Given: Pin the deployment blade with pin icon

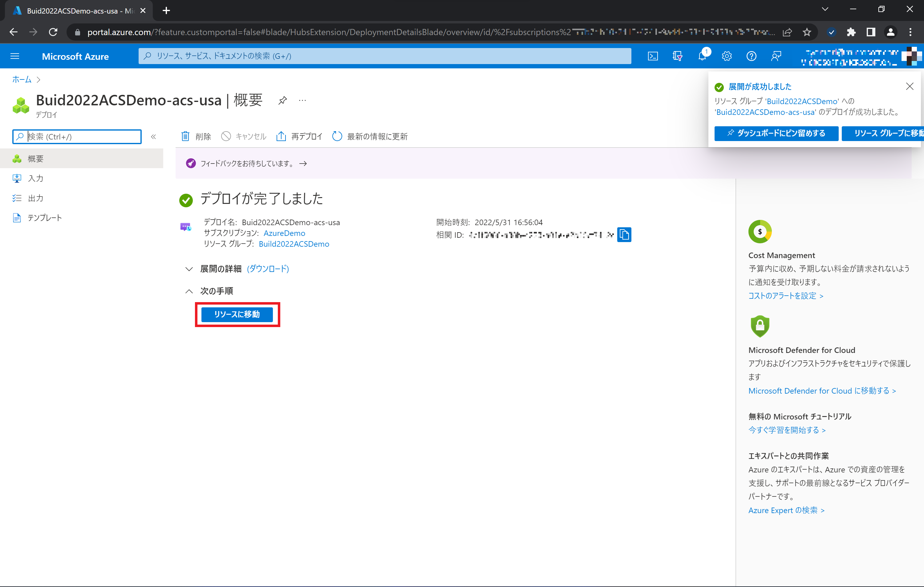Looking at the screenshot, I should 282,100.
